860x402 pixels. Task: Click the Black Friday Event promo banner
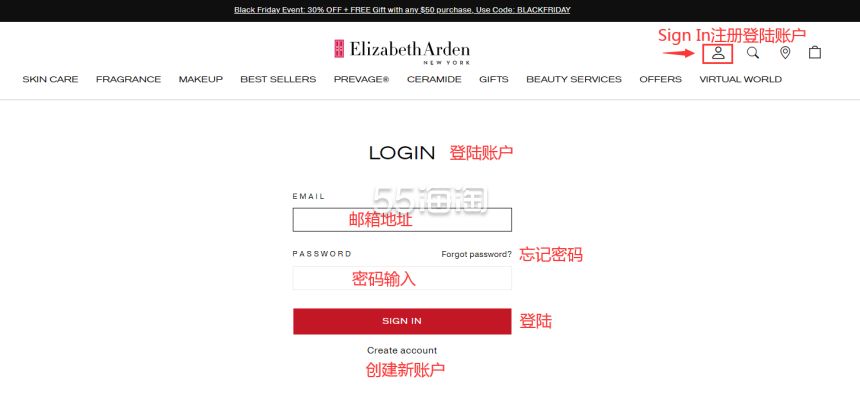click(402, 10)
